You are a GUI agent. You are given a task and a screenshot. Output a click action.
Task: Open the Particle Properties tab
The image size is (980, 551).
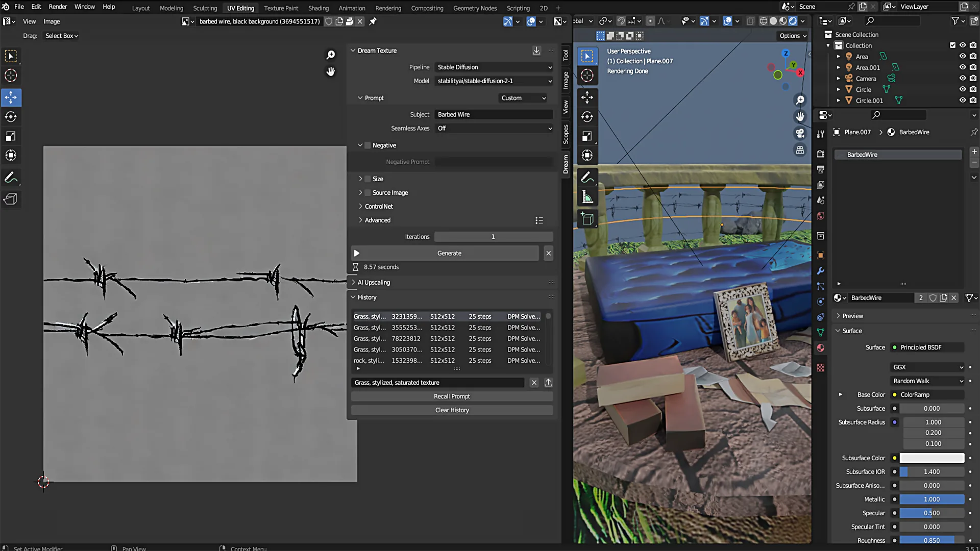[x=820, y=287]
